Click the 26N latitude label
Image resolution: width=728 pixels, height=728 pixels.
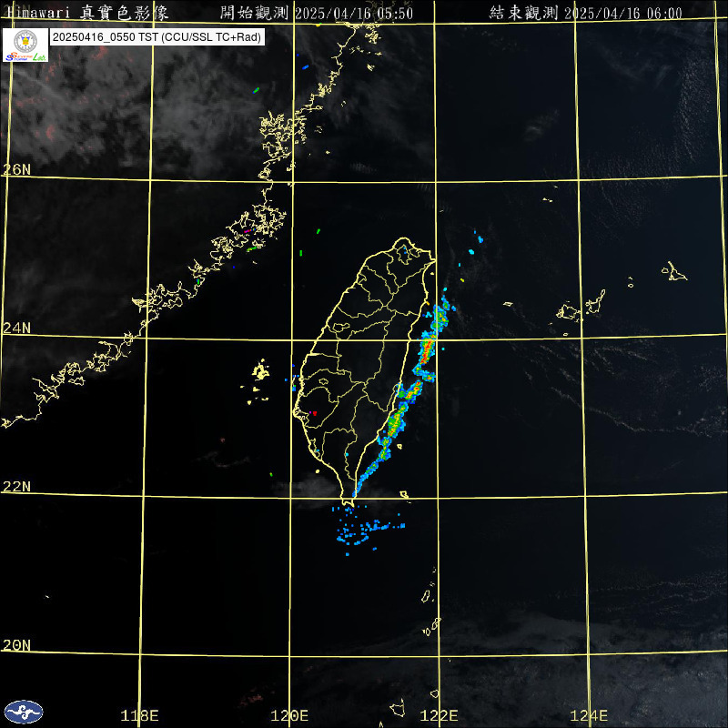tap(15, 169)
